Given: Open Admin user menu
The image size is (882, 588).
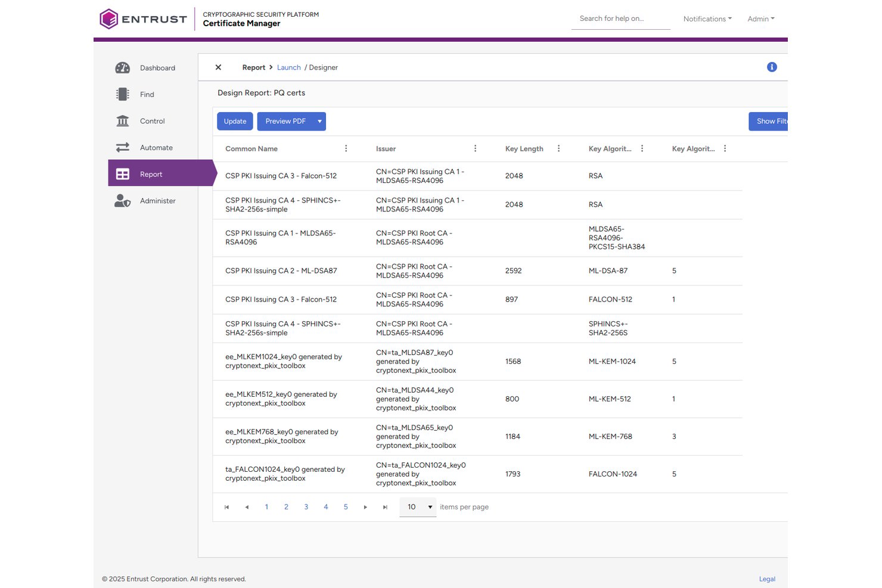Looking at the screenshot, I should pos(761,19).
